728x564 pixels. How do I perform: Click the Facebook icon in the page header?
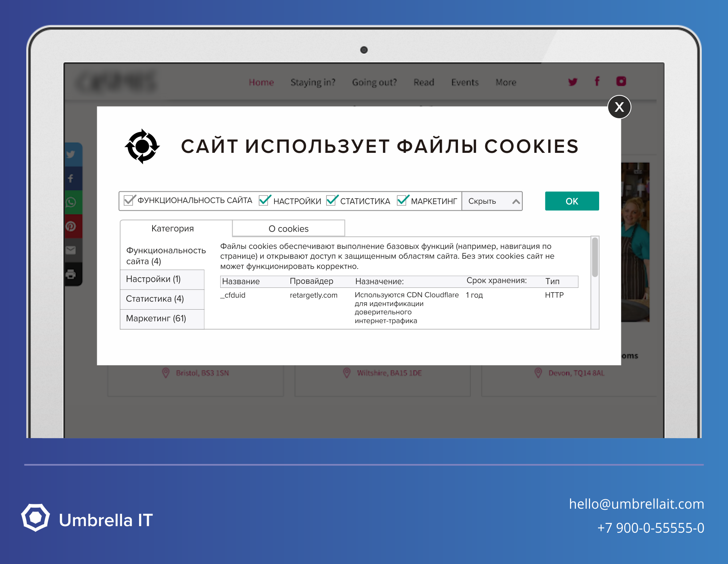pyautogui.click(x=597, y=81)
